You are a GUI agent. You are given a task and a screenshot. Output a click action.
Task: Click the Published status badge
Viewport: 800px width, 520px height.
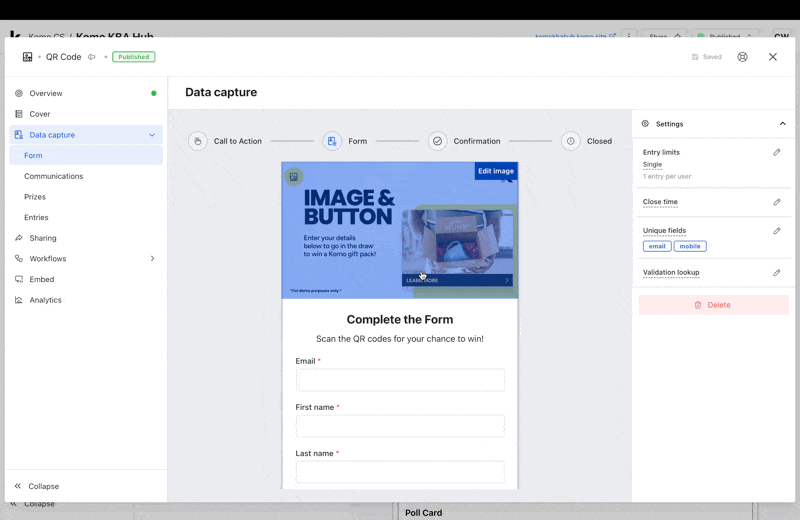pyautogui.click(x=133, y=57)
